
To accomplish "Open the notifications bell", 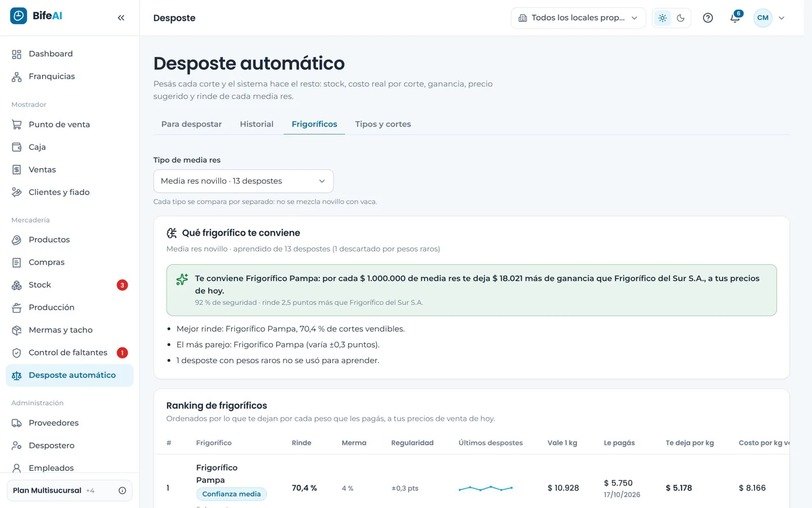I will (735, 18).
